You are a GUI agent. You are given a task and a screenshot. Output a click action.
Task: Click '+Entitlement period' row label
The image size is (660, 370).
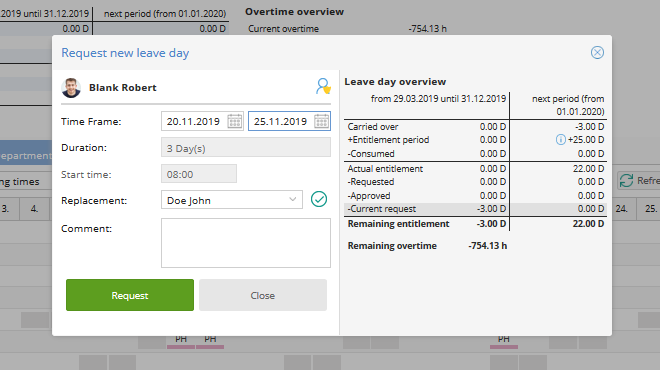click(x=388, y=140)
